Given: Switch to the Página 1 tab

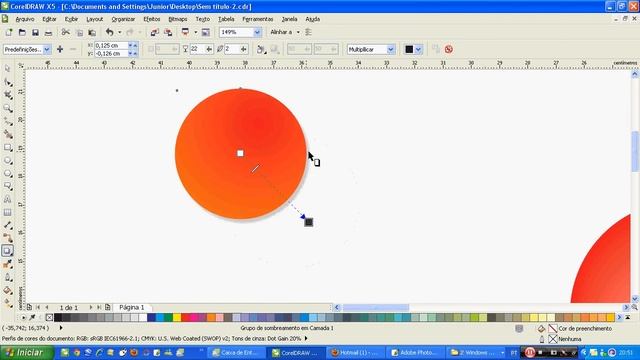Looking at the screenshot, I should (x=131, y=307).
